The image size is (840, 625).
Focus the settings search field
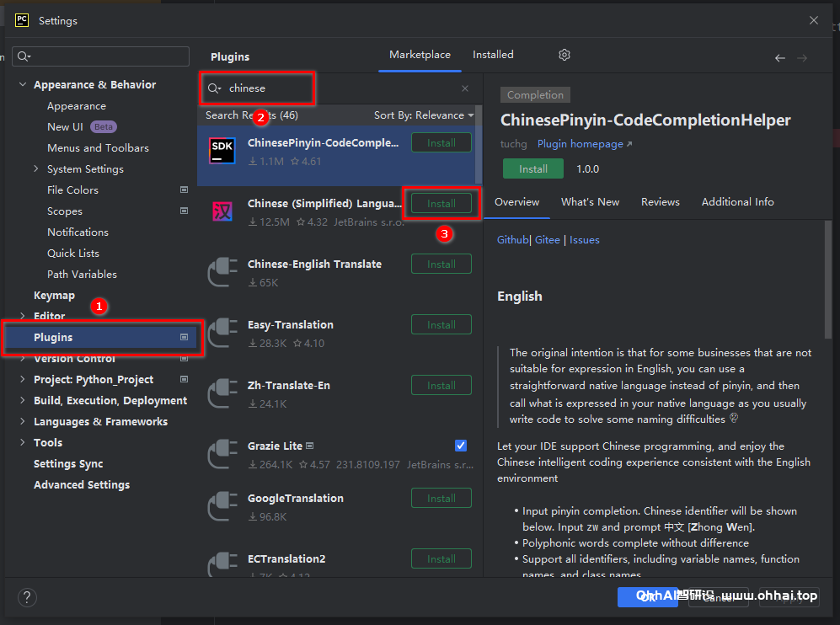tap(101, 56)
